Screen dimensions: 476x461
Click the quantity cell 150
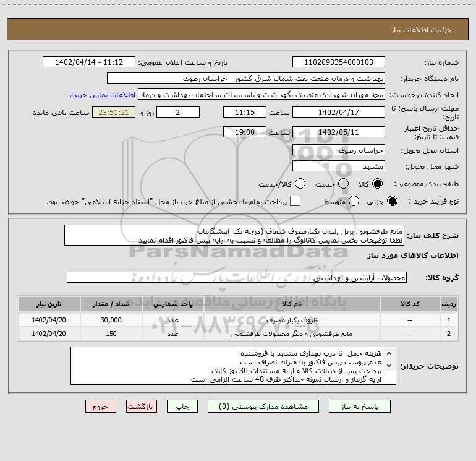(111, 334)
